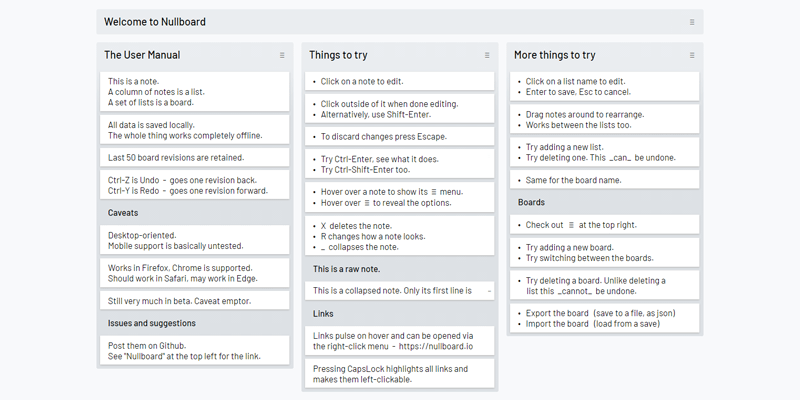Select the "Same for the board name" note
The height and width of the screenshot is (400, 800).
[x=604, y=180]
